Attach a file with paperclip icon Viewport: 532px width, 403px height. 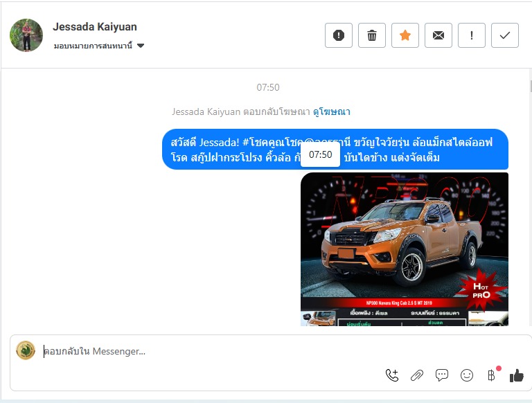pyautogui.click(x=417, y=375)
